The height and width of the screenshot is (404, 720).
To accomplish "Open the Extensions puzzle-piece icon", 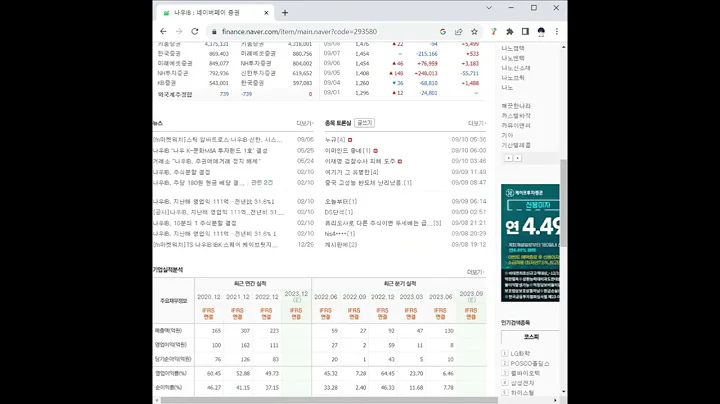I will click(x=510, y=32).
